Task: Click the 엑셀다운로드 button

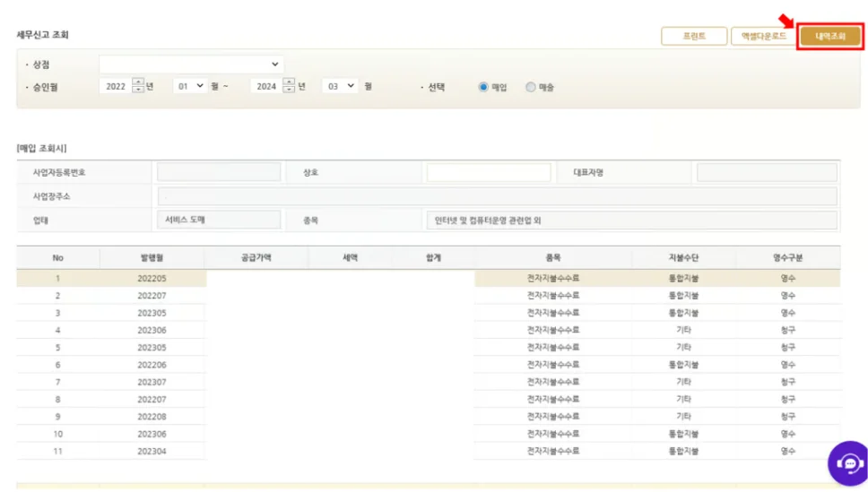Action: [763, 37]
